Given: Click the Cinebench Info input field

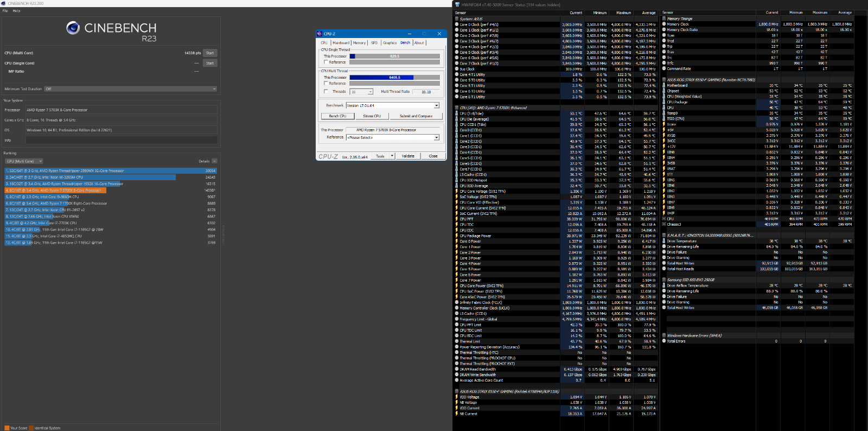Looking at the screenshot, I should tap(122, 140).
